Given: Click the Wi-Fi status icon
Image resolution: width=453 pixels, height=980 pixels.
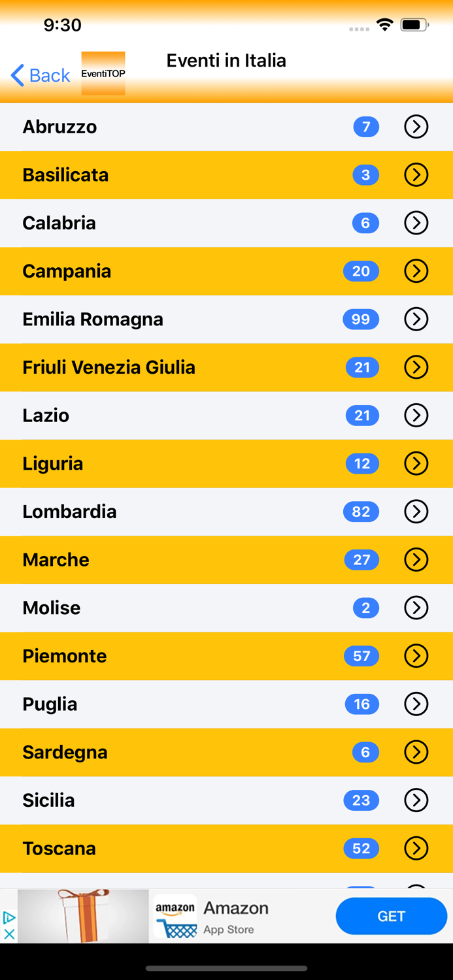Looking at the screenshot, I should pos(384,24).
